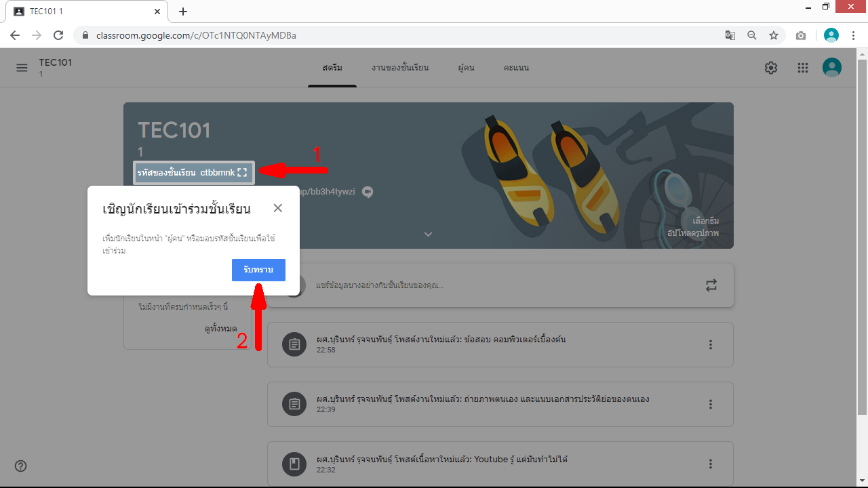Close the invite students dialog
This screenshot has height=488, width=868.
point(277,208)
